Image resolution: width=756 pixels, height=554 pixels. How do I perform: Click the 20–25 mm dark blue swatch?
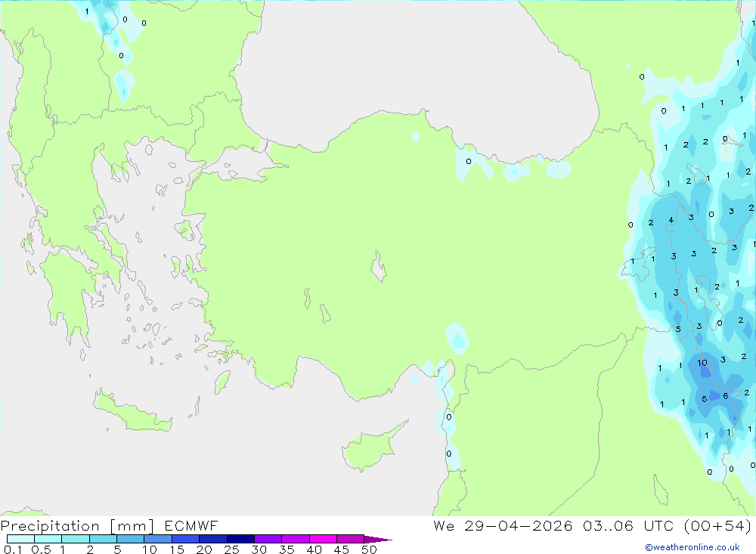click(212, 539)
